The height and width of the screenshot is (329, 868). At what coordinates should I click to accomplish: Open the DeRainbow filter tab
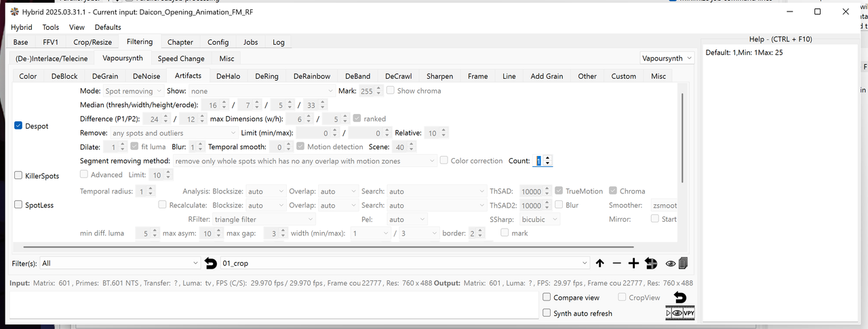312,76
